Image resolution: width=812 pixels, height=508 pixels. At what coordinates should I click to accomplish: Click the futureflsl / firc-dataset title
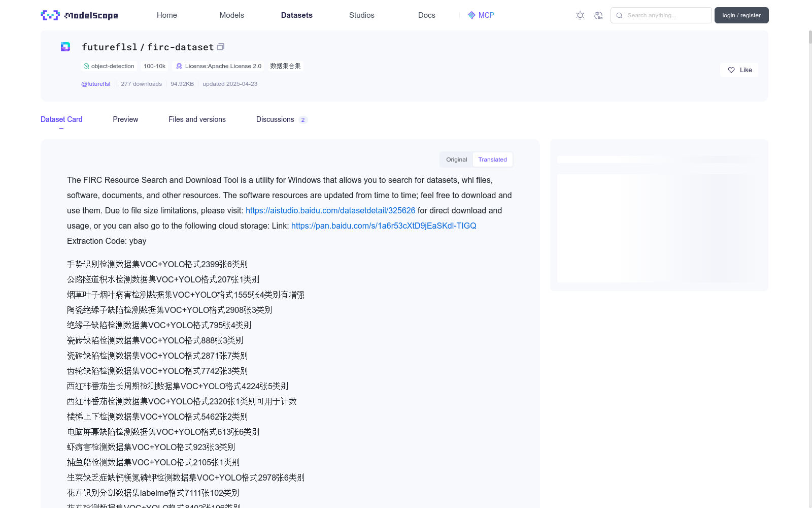(x=148, y=47)
